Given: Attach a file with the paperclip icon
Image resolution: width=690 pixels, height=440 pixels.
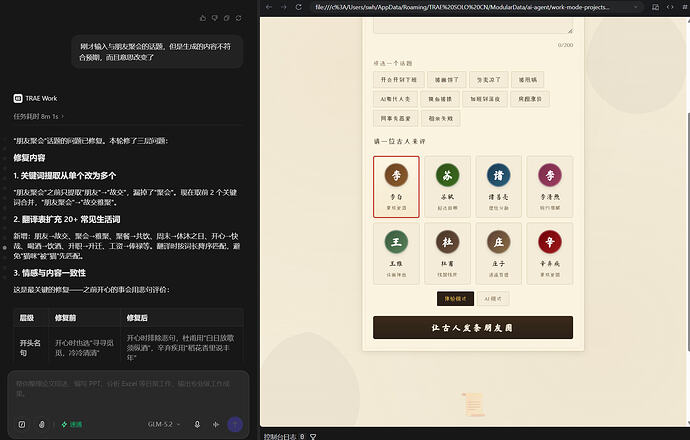Looking at the screenshot, I should 42,424.
